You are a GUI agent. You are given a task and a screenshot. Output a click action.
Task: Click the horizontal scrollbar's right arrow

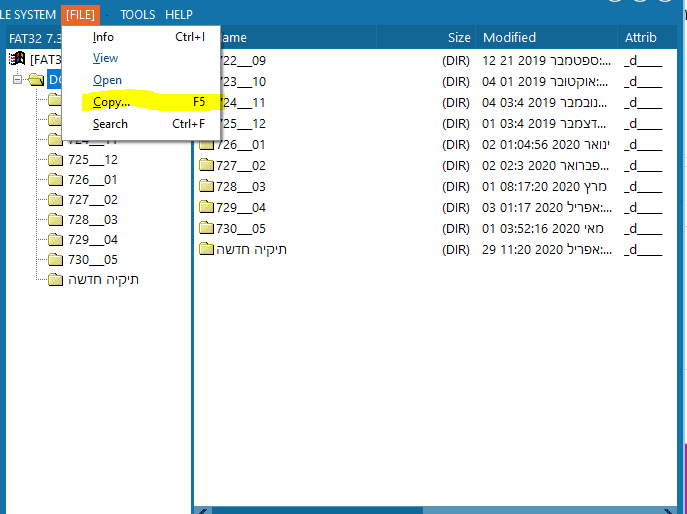click(x=669, y=511)
